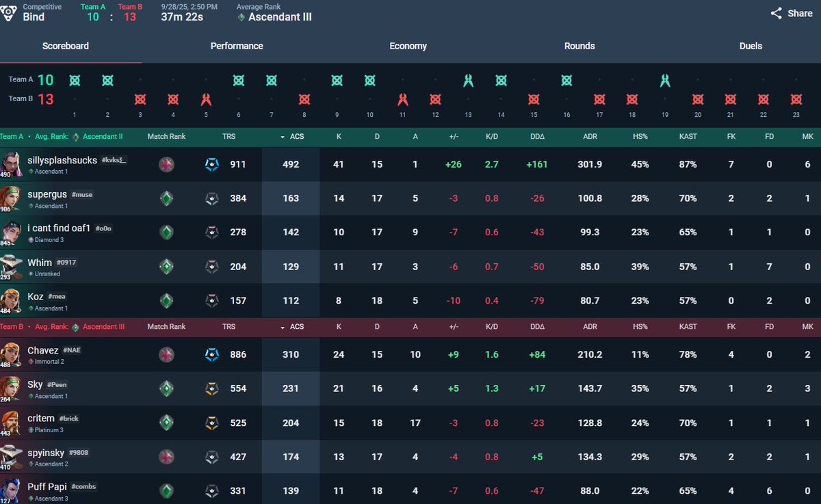Click the tracker logo icon at top left

click(x=9, y=12)
